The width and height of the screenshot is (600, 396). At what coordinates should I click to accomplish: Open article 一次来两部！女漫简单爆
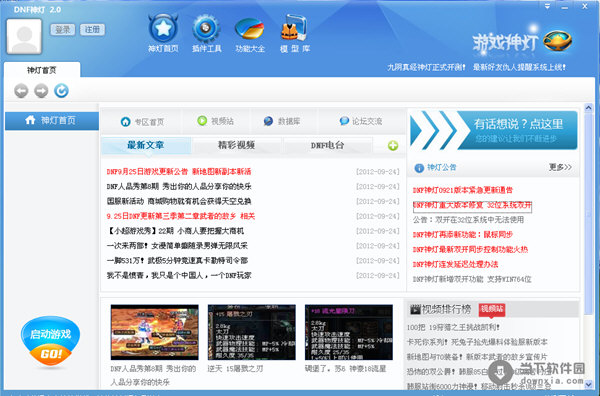tap(177, 246)
